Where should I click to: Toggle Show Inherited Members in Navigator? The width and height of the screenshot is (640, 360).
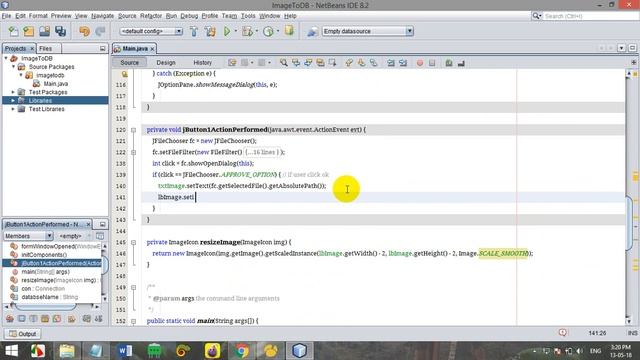[10, 318]
